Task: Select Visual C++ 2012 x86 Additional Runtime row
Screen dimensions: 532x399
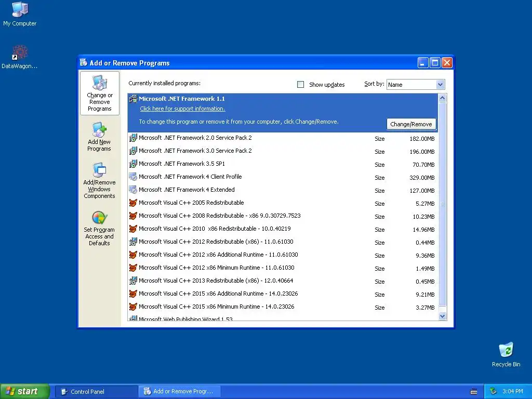Action: tap(283, 255)
